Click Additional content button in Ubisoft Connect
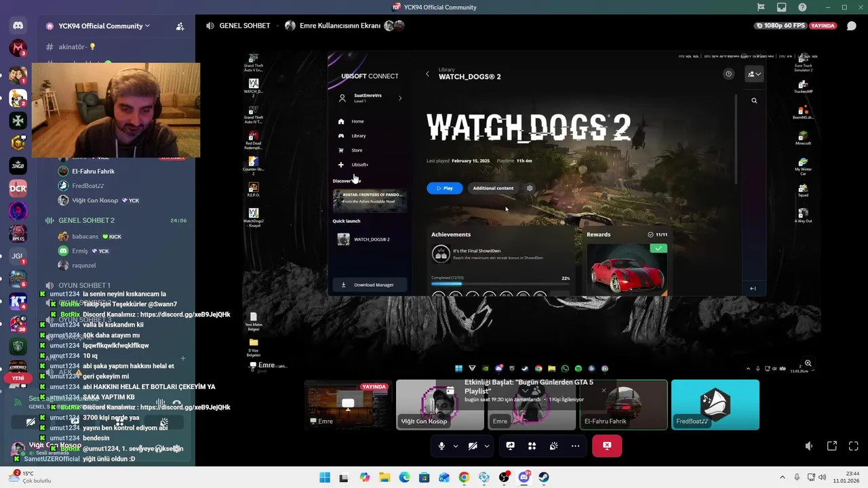This screenshot has height=488, width=868. tap(493, 188)
